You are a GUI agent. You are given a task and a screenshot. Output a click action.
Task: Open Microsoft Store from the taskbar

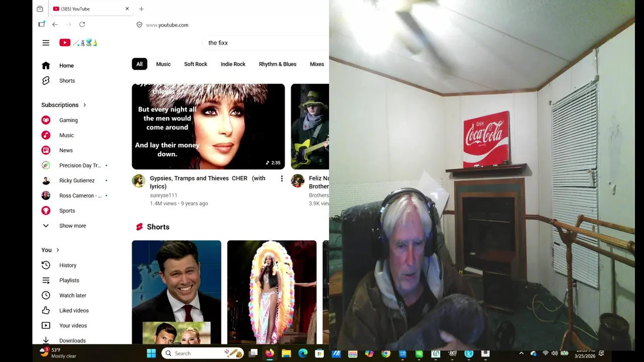(x=319, y=353)
